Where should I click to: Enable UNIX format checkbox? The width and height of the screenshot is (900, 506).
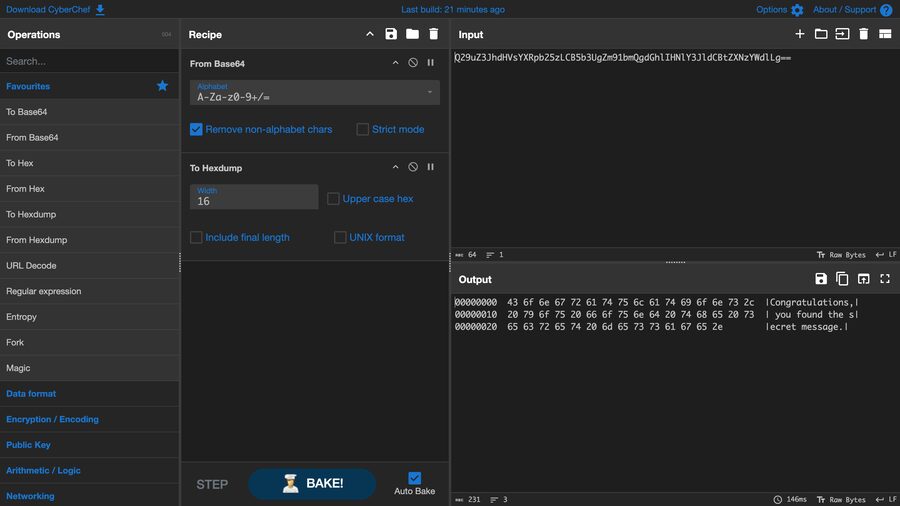tap(340, 237)
